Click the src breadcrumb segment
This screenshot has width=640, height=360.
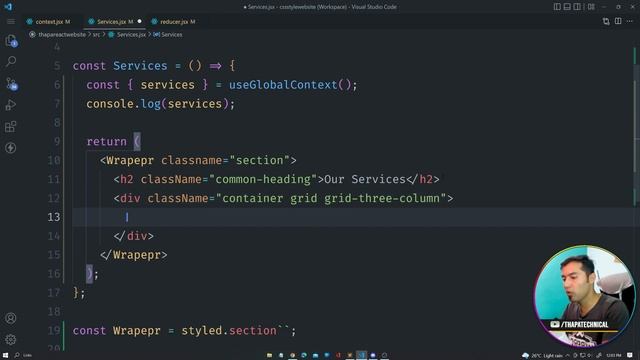click(x=96, y=35)
